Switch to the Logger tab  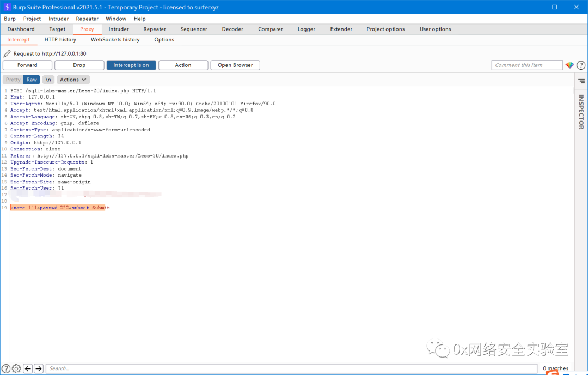[307, 29]
